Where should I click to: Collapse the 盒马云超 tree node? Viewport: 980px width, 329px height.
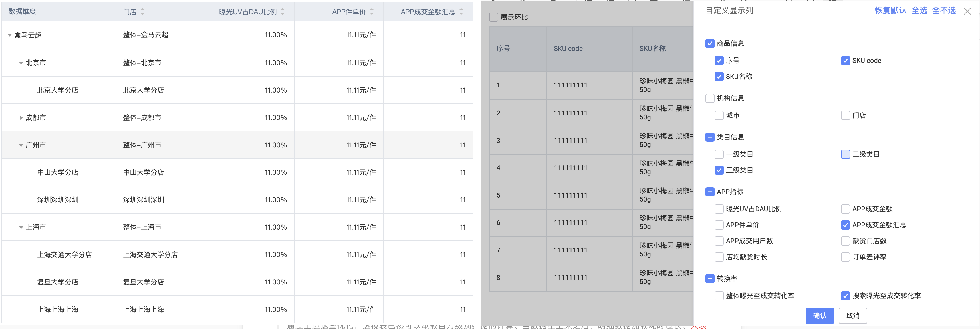pos(9,35)
